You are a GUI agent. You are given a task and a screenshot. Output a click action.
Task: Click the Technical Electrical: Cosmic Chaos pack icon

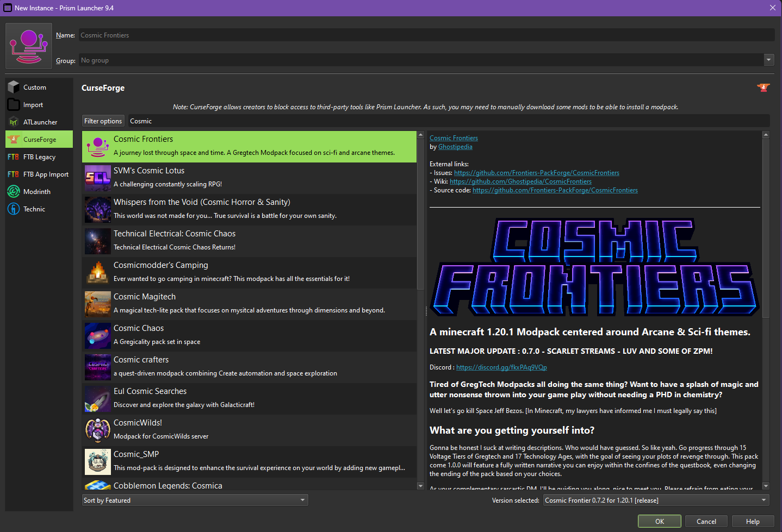98,241
